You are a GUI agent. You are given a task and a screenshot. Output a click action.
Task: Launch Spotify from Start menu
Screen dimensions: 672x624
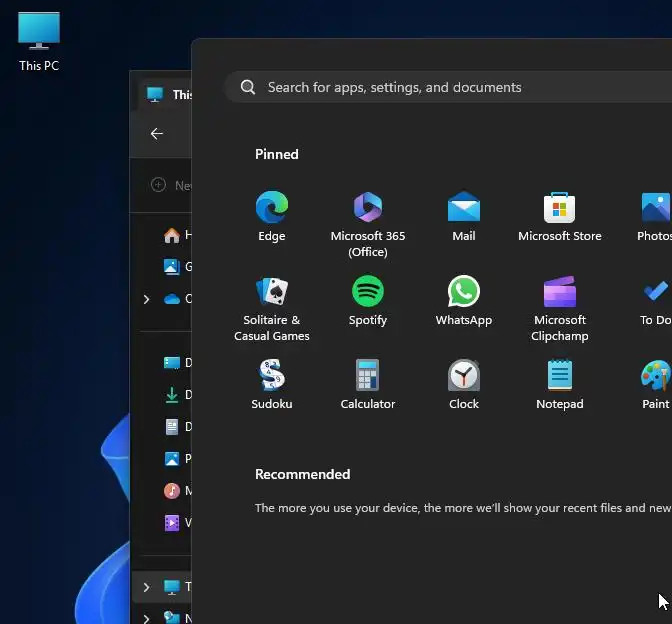click(368, 301)
